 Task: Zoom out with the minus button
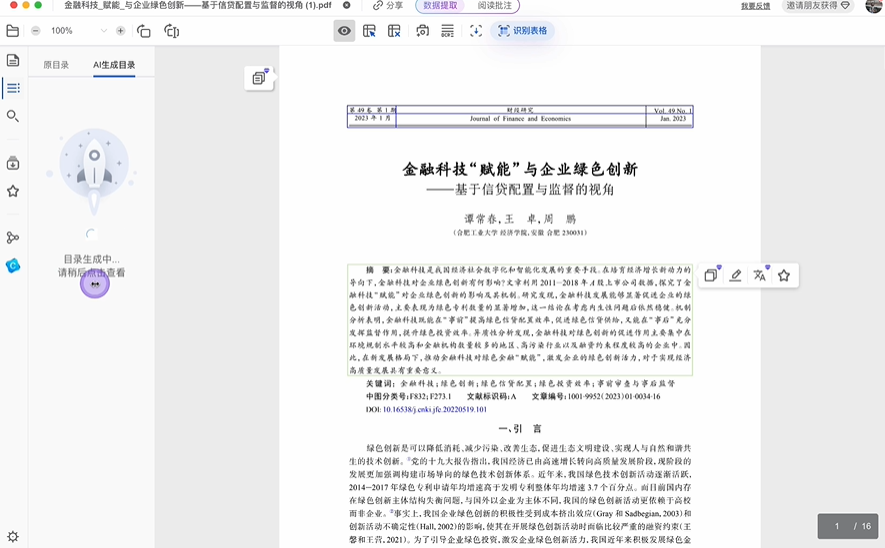tap(36, 31)
